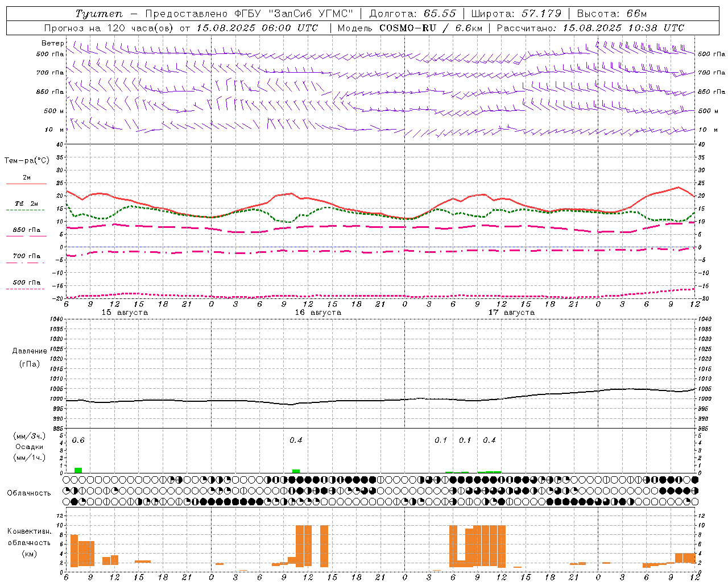Click the '(мм/3ч.)' precipitation unit label
The width and height of the screenshot is (728, 582).
[30, 436]
